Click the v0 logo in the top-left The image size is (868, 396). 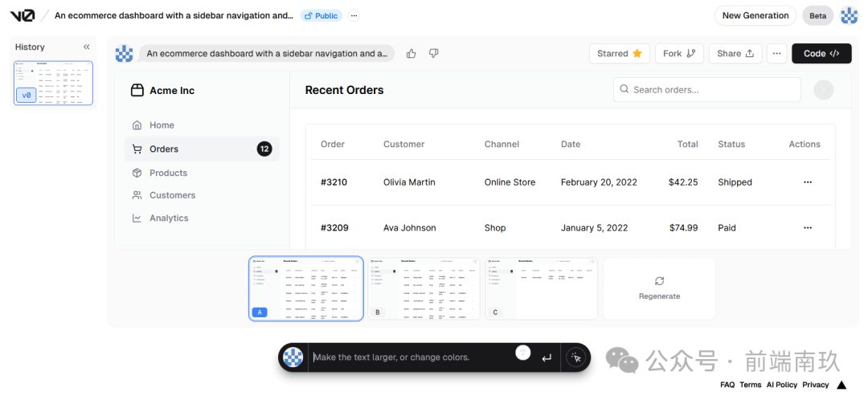23,15
